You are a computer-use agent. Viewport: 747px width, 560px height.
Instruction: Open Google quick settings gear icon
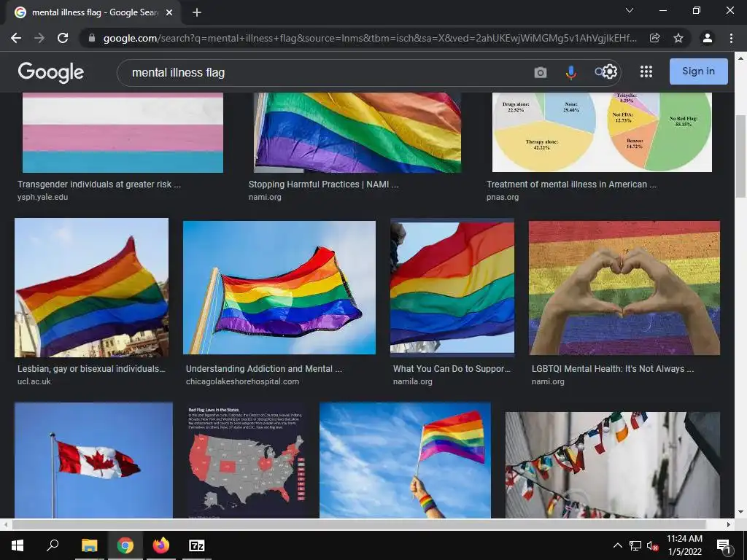pyautogui.click(x=611, y=71)
